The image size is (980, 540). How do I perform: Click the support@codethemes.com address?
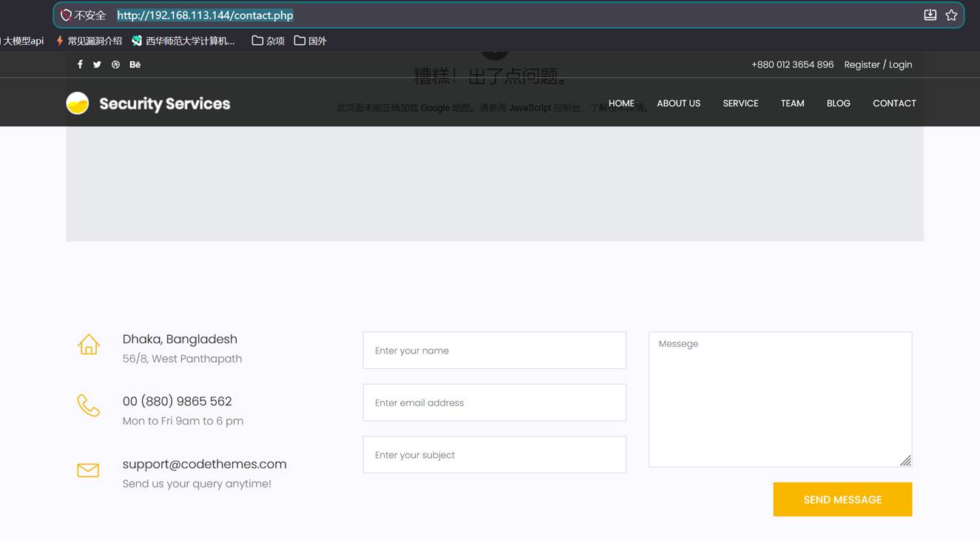point(204,464)
